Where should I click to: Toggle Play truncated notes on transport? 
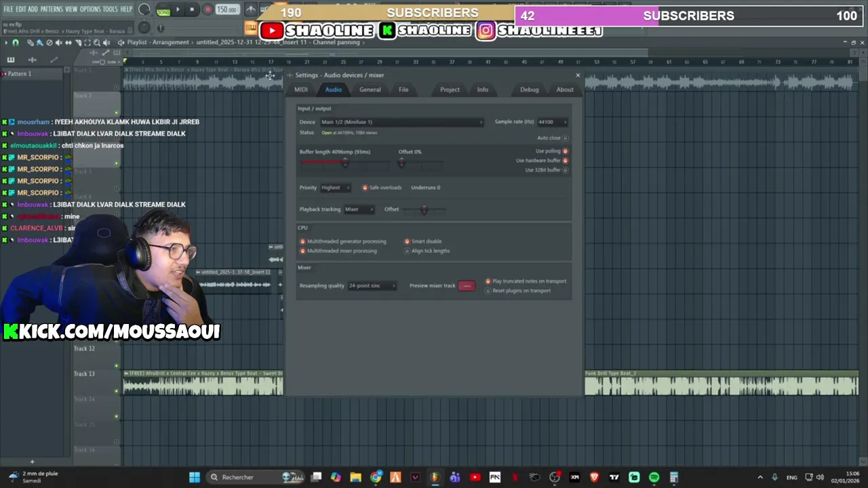(x=488, y=281)
